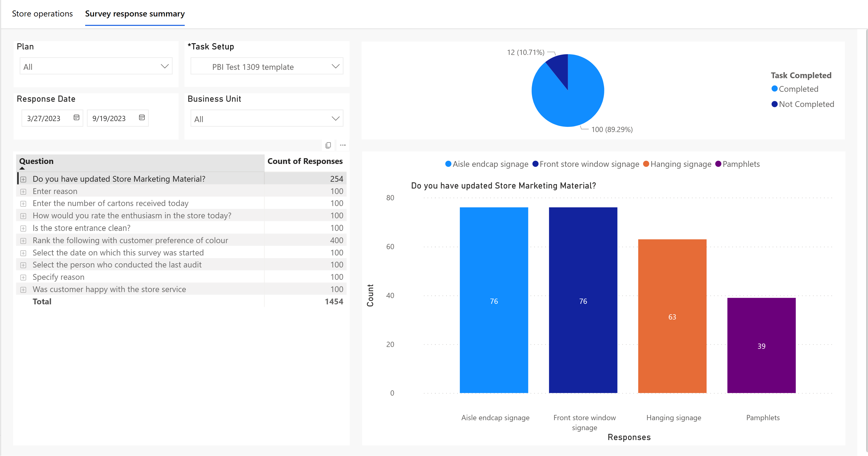
Task: Open the start date calendar picker icon
Action: point(77,118)
